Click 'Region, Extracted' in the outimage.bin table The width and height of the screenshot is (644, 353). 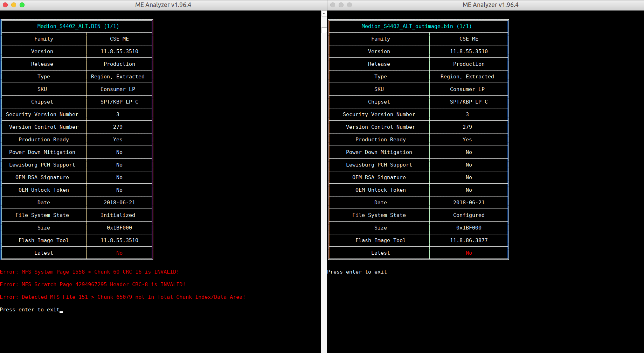click(x=467, y=77)
